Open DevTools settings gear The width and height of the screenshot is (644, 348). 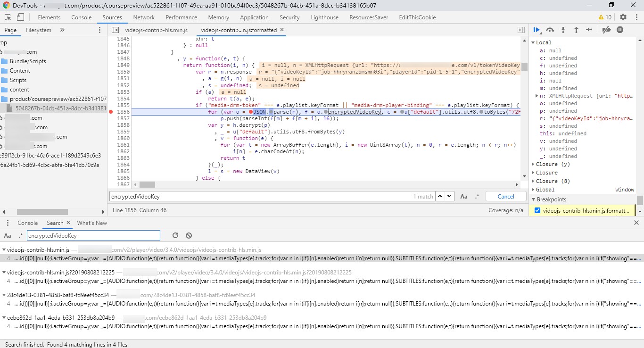(623, 17)
